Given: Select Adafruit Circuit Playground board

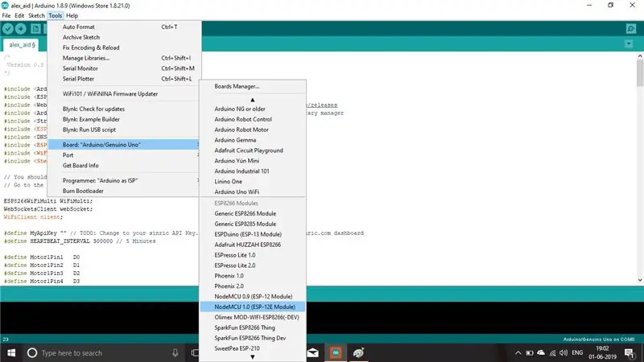Looking at the screenshot, I should [253, 150].
